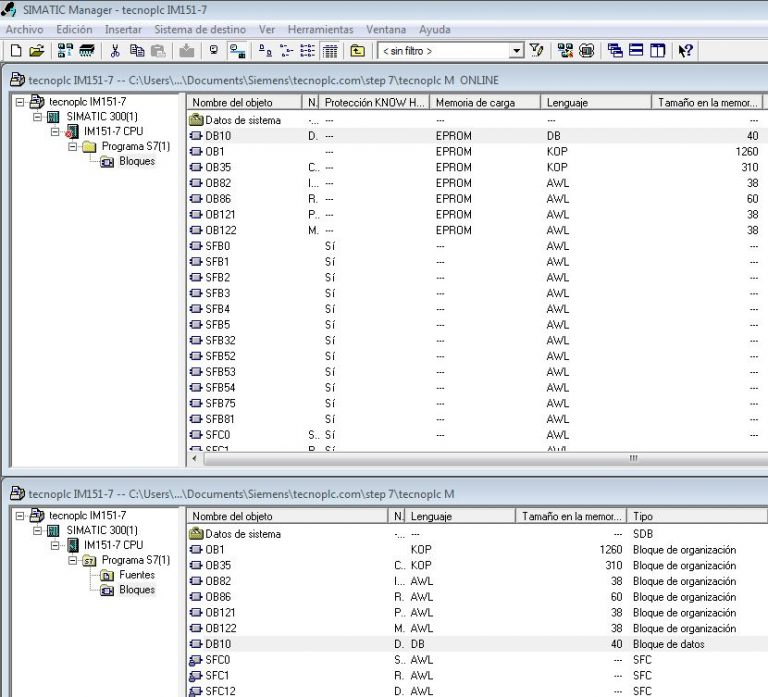768x697 pixels.
Task: Sort ONLINE list by 'Nombre del objeto' header
Action: click(244, 102)
